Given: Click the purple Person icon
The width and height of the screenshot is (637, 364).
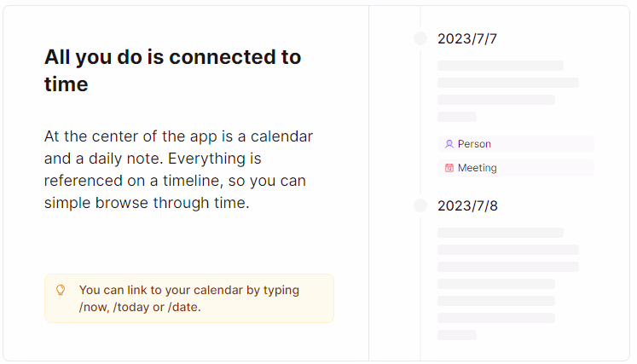Looking at the screenshot, I should pyautogui.click(x=449, y=144).
